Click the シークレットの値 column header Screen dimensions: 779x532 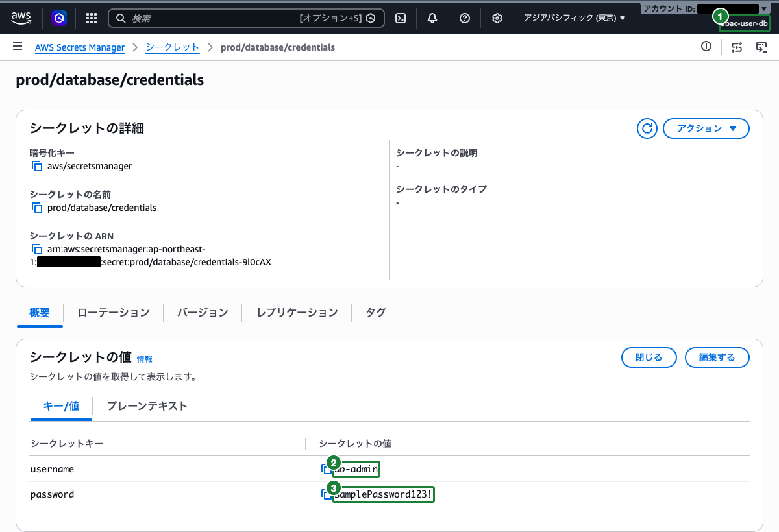point(355,443)
